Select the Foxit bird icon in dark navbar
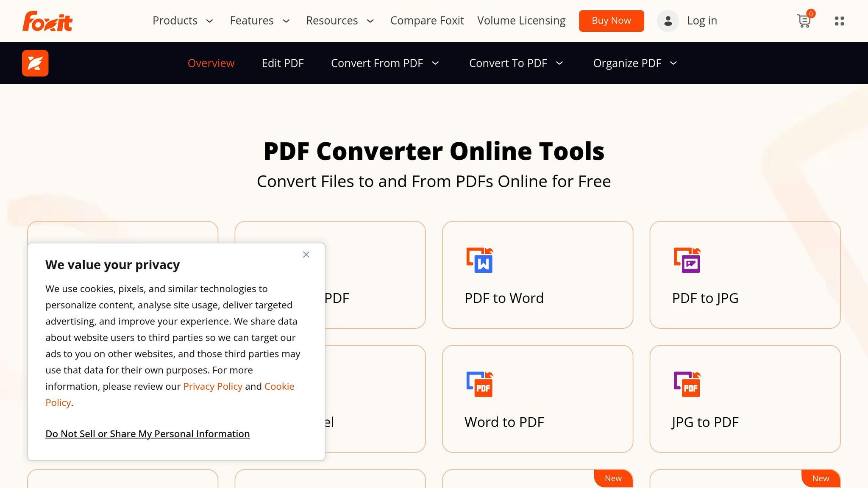This screenshot has width=868, height=488. coord(35,63)
